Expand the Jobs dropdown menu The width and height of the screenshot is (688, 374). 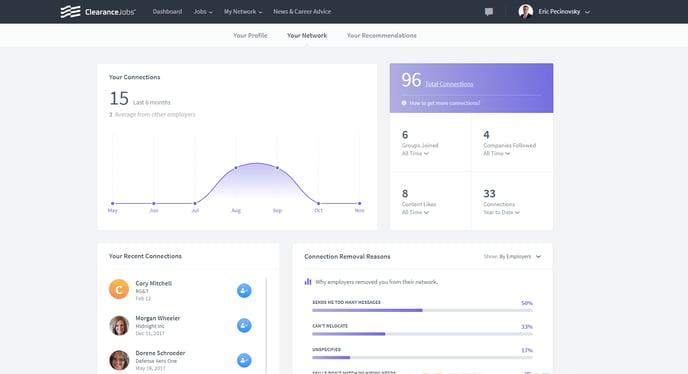tap(203, 11)
